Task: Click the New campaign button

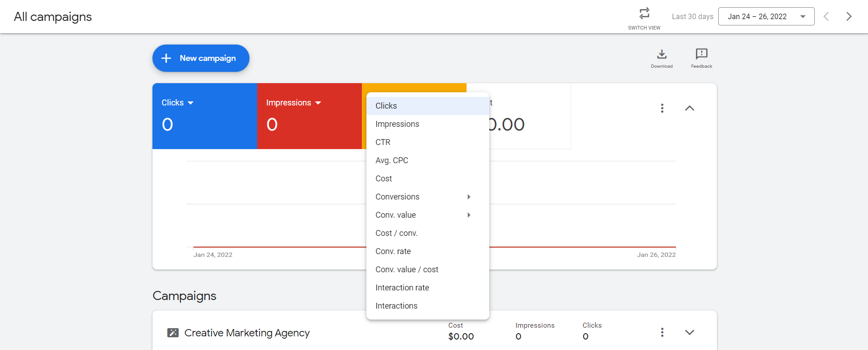Action: (201, 58)
